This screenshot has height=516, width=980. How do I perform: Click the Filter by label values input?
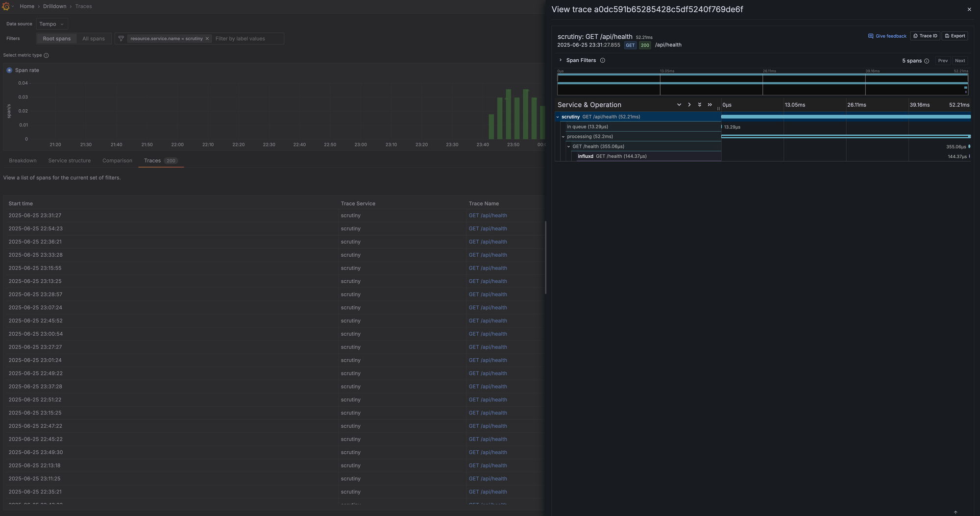248,39
